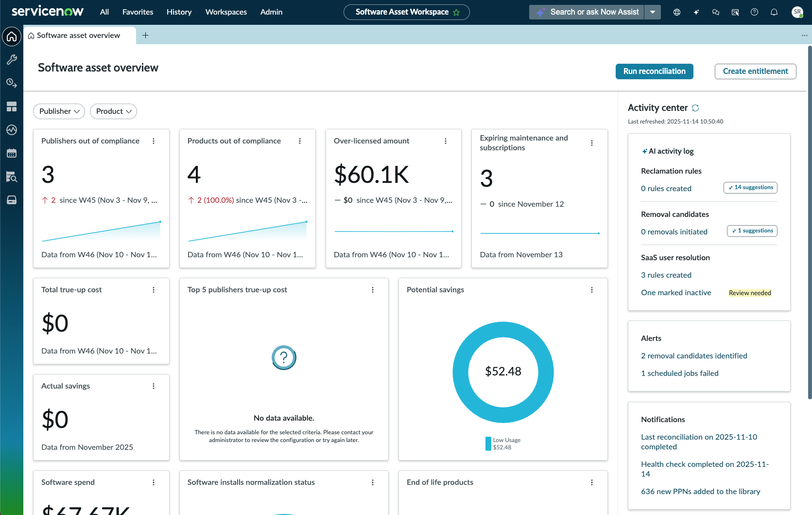This screenshot has height=515, width=812.
Task: Expand the Product filter dropdown
Action: tap(113, 111)
